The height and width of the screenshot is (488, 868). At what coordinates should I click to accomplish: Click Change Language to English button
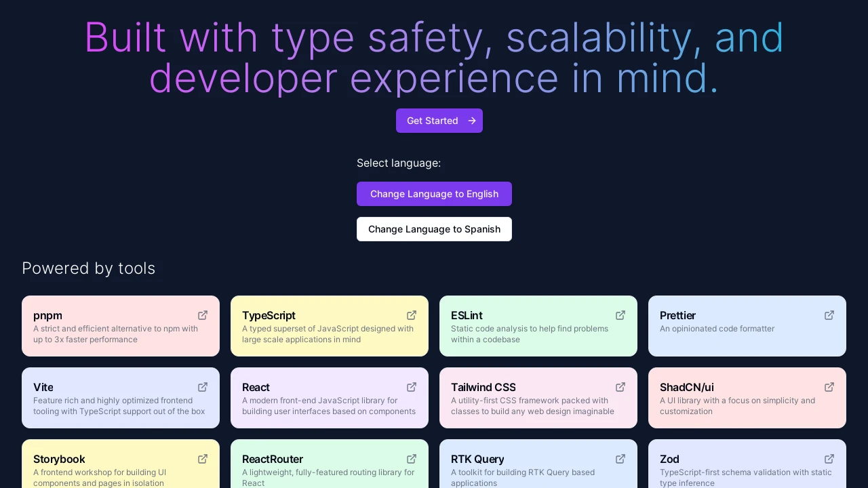coord(434,194)
